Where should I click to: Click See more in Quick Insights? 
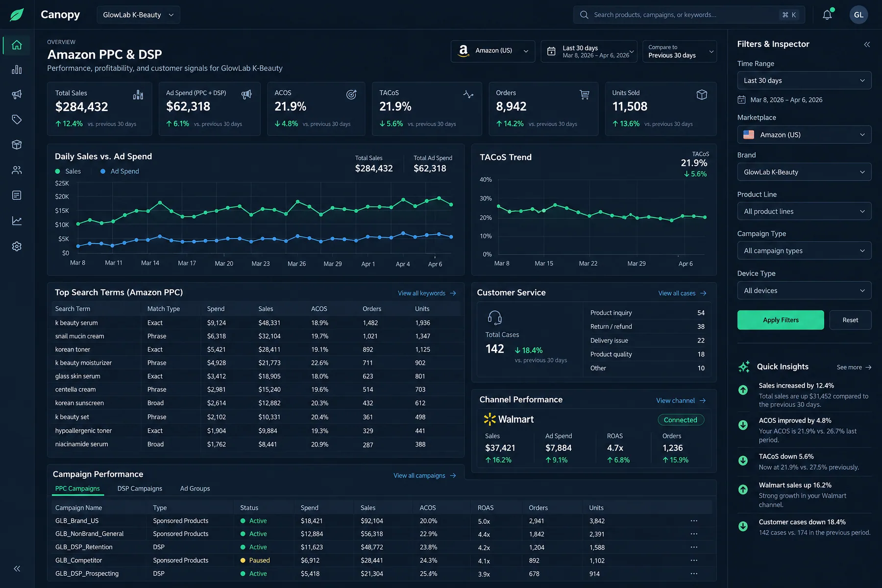854,367
